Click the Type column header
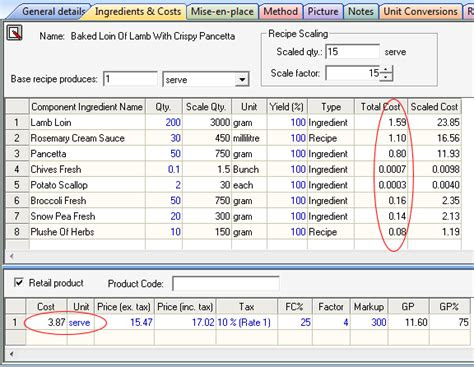Screen dimensions: 474x367 tap(331, 107)
